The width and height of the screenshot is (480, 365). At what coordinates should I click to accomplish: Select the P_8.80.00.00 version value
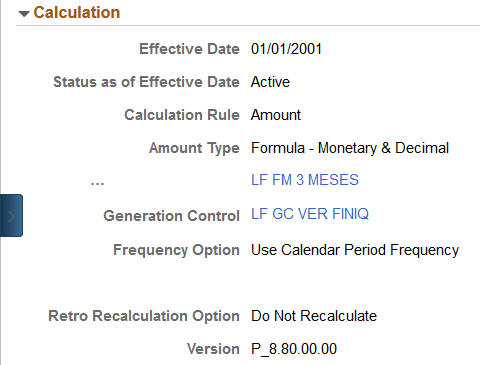coord(294,349)
